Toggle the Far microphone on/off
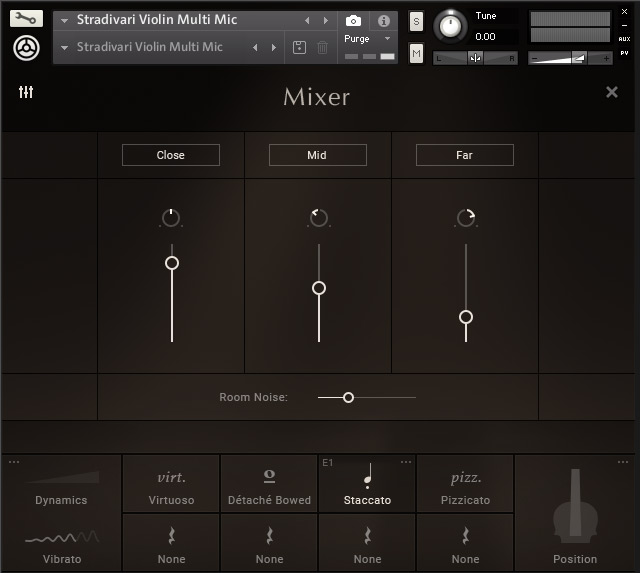This screenshot has height=573, width=640. tap(464, 155)
